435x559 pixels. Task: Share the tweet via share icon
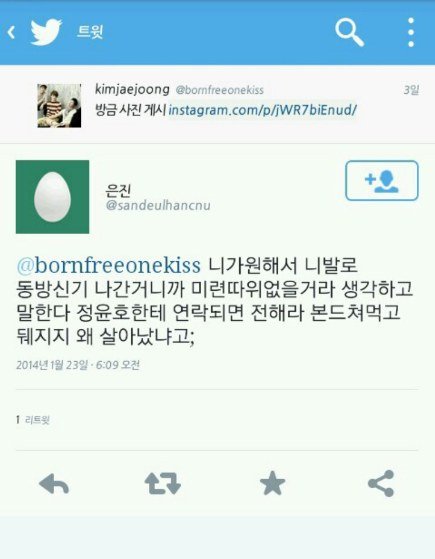pos(381,483)
